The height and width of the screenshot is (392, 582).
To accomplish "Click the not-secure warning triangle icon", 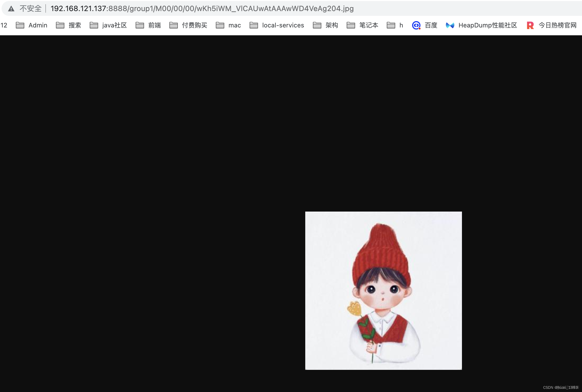I will (x=11, y=9).
